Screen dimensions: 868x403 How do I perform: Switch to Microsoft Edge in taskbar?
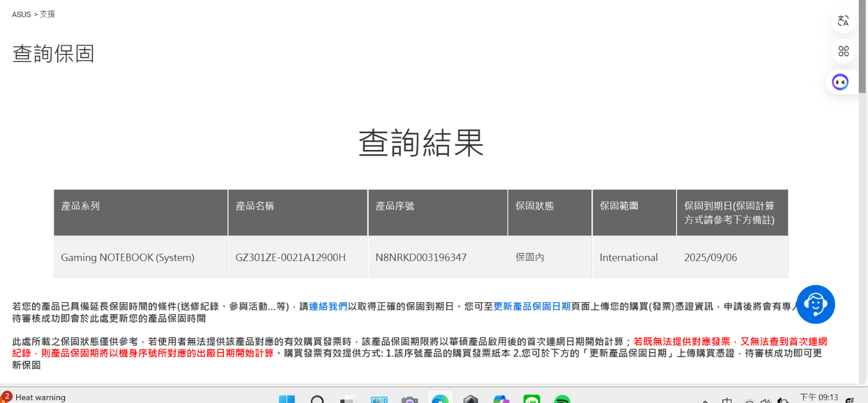440,399
